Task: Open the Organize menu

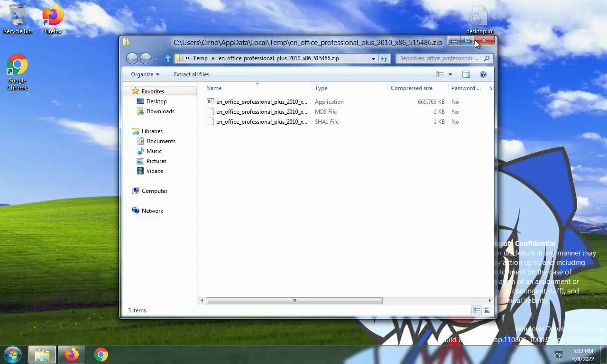Action: pos(145,74)
